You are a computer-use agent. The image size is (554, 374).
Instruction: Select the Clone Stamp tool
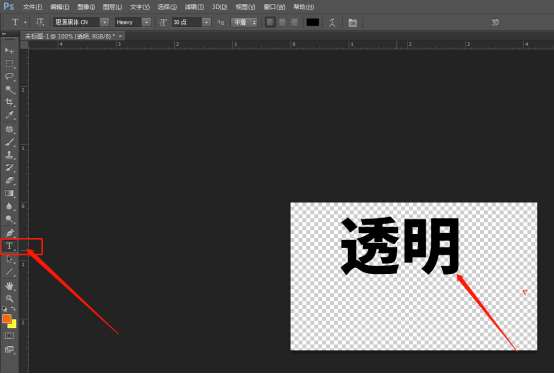coord(10,155)
